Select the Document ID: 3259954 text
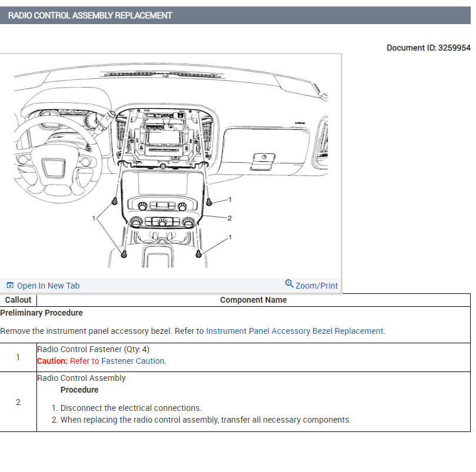The height and width of the screenshot is (472, 476). (x=428, y=48)
